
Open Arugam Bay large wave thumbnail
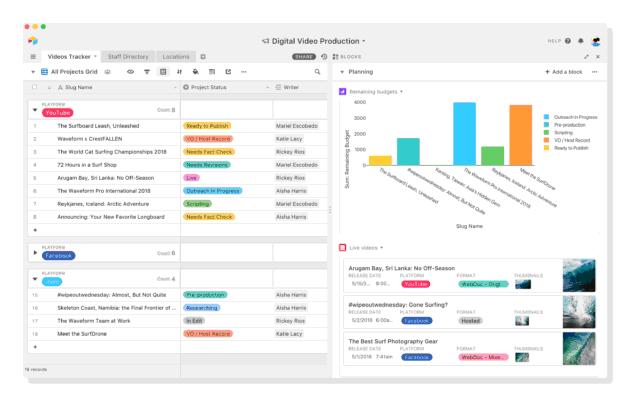pyautogui.click(x=579, y=276)
